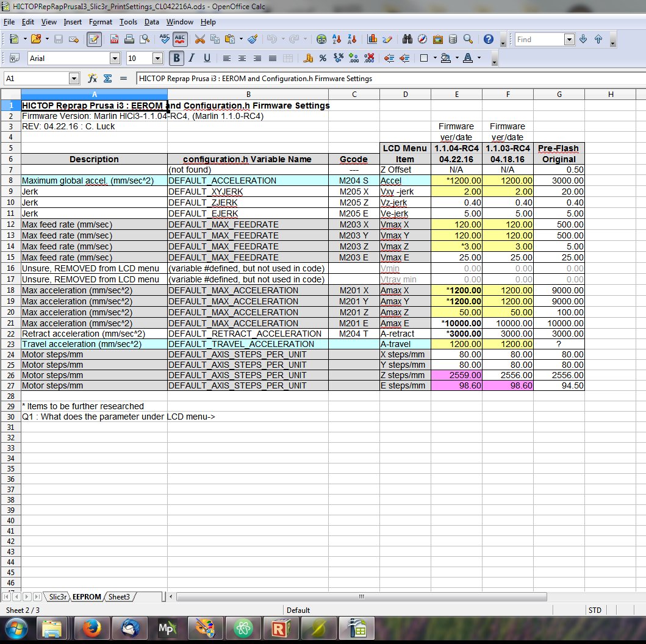Launch Firefox from the Windows taskbar

[x=91, y=628]
